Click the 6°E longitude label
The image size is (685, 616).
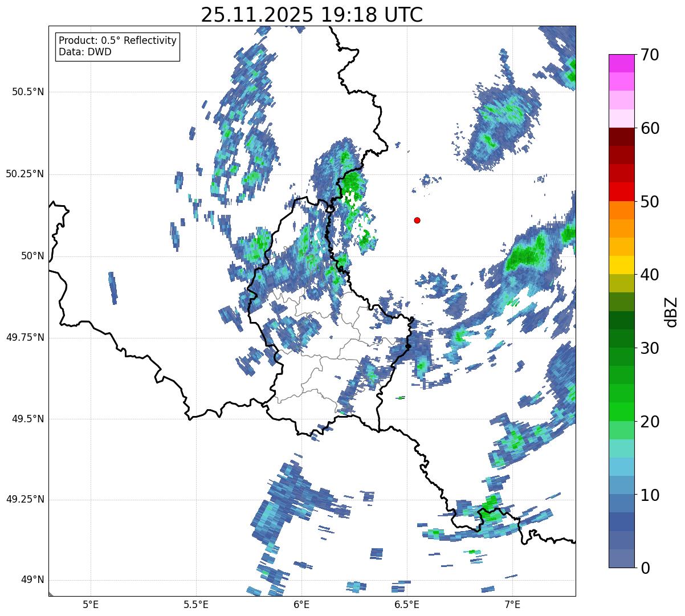pyautogui.click(x=301, y=605)
